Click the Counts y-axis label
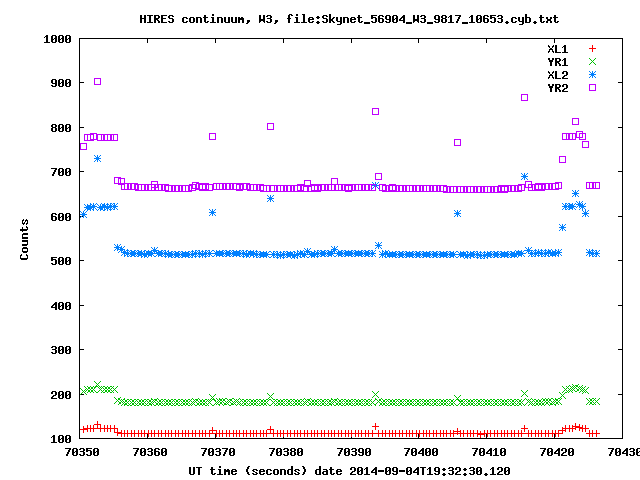This screenshot has height=480, width=640. [x=24, y=239]
